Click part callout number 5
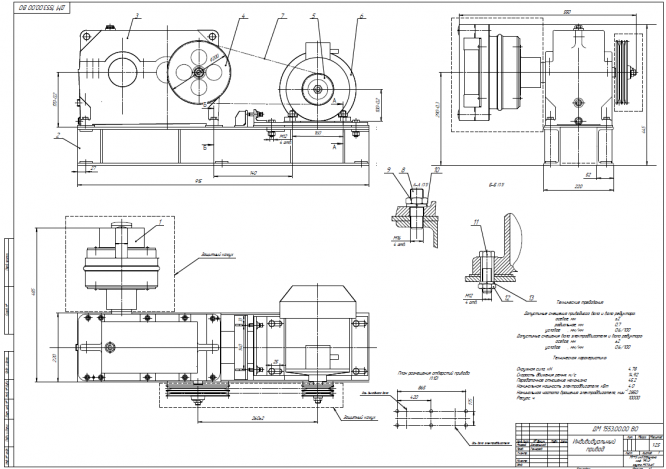The width and height of the screenshot is (666, 469). tap(313, 16)
